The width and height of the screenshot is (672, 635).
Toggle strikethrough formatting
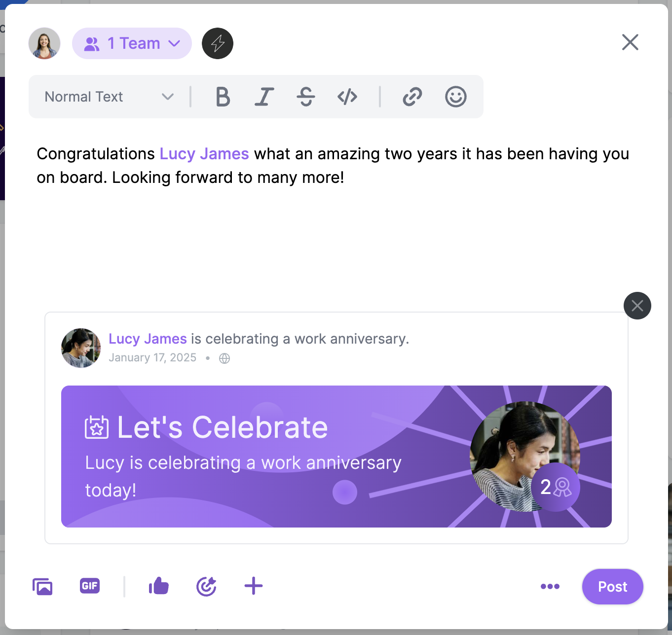[306, 97]
